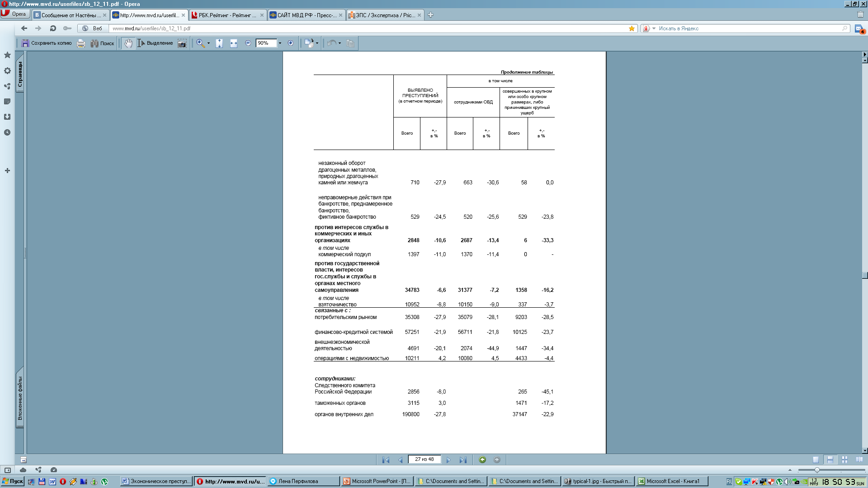Go to previous PDF page
The width and height of the screenshot is (868, 488).
400,460
